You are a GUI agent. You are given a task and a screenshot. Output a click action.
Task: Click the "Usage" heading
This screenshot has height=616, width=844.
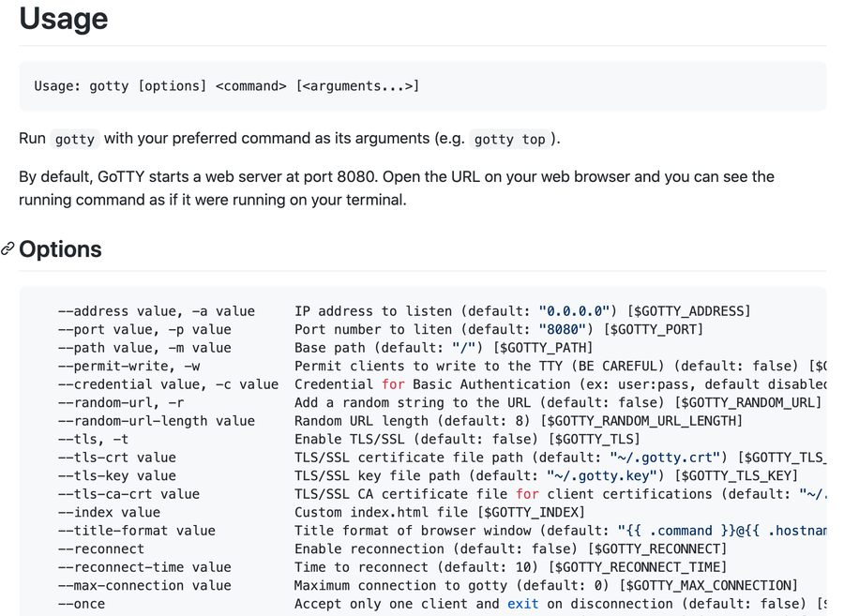pos(64,19)
